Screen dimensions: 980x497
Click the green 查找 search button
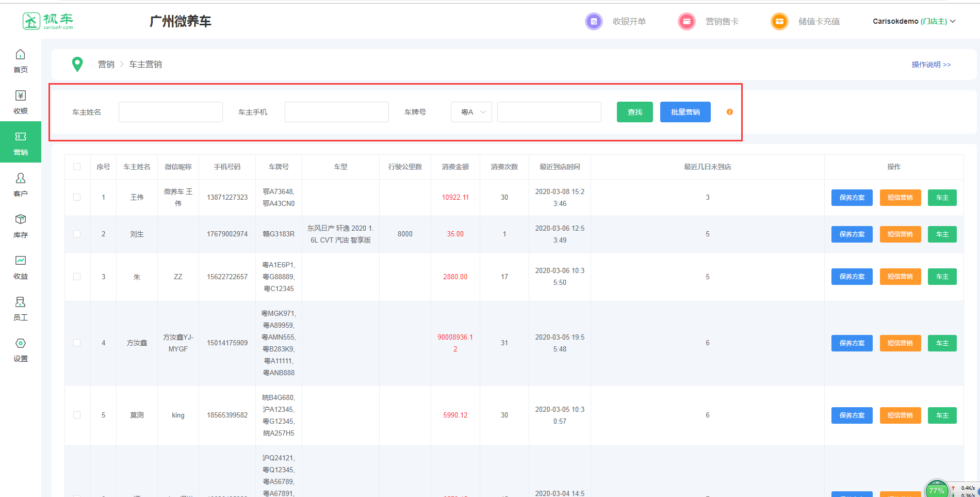pyautogui.click(x=634, y=112)
